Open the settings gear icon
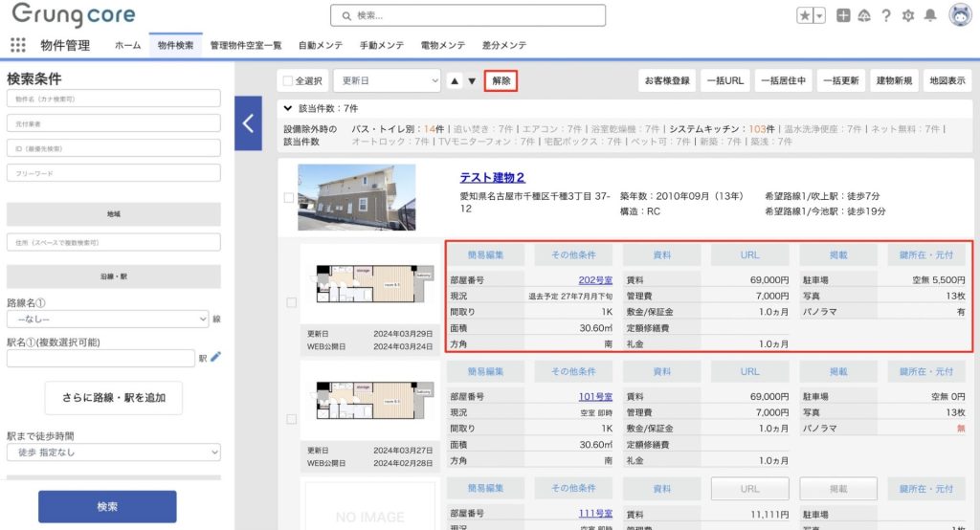 point(908,15)
